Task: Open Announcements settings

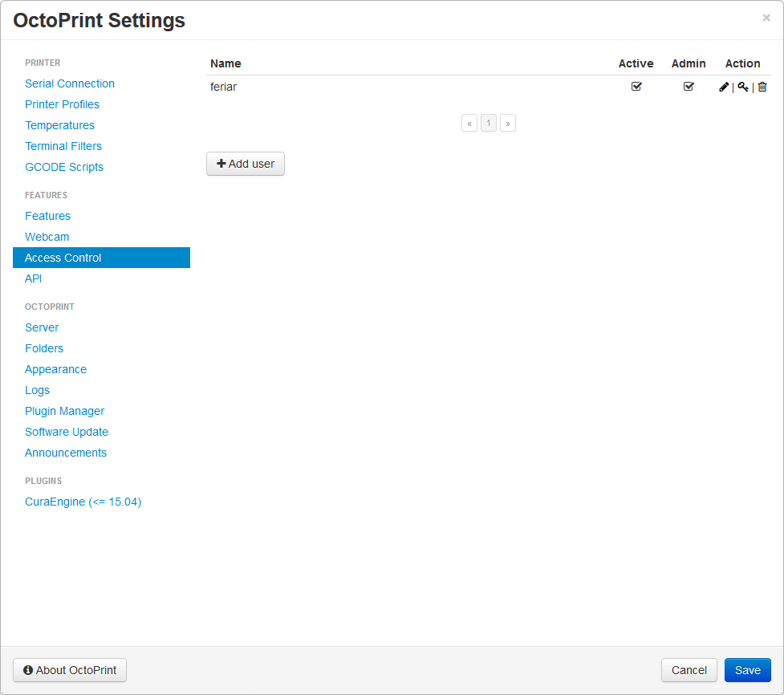Action: [x=66, y=453]
